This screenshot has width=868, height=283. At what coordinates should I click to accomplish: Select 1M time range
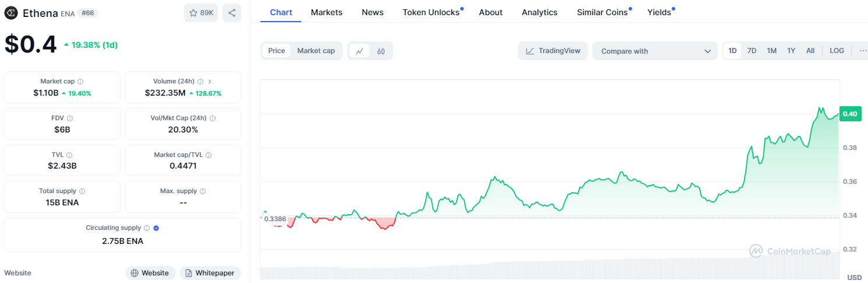tap(772, 51)
